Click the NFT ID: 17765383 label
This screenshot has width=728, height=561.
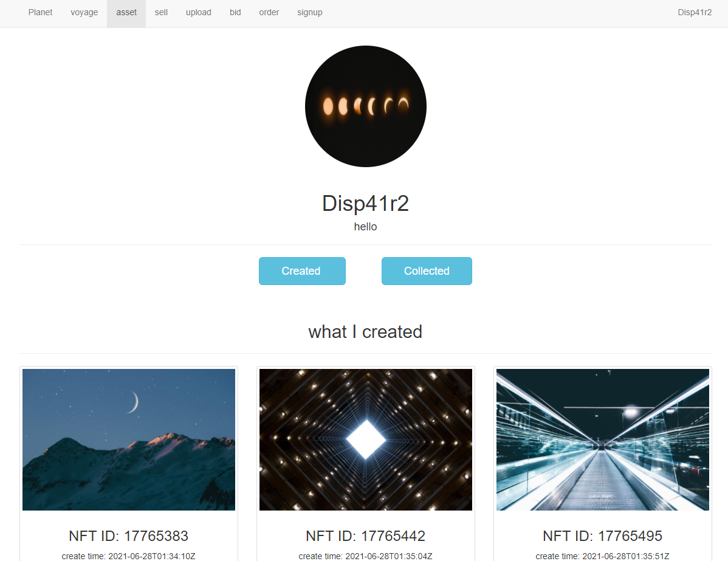(128, 536)
